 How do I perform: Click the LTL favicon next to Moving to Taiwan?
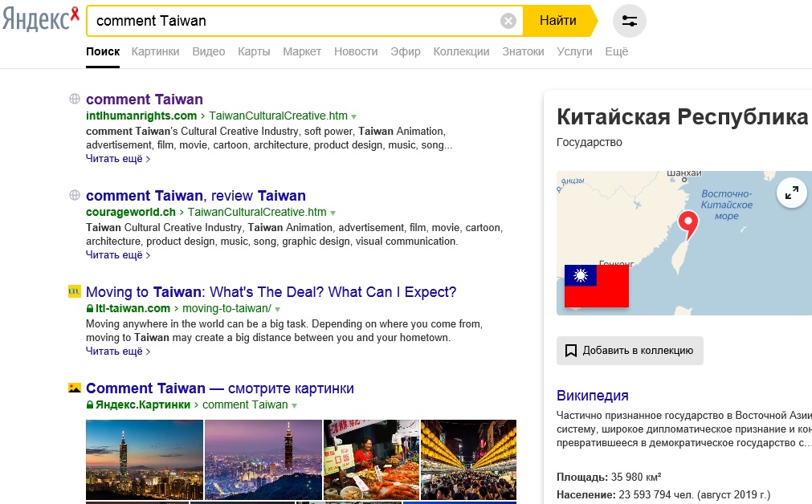(75, 292)
